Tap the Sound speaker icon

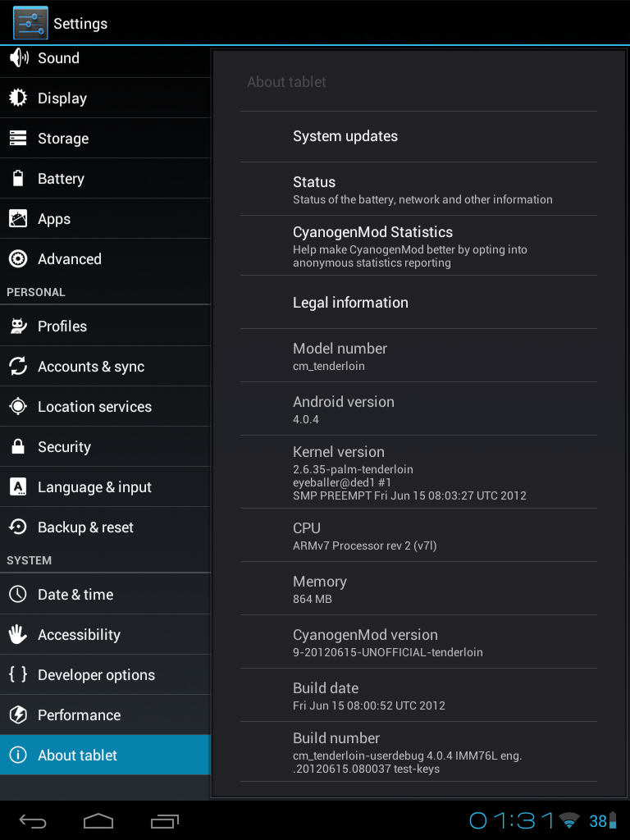coord(19,57)
